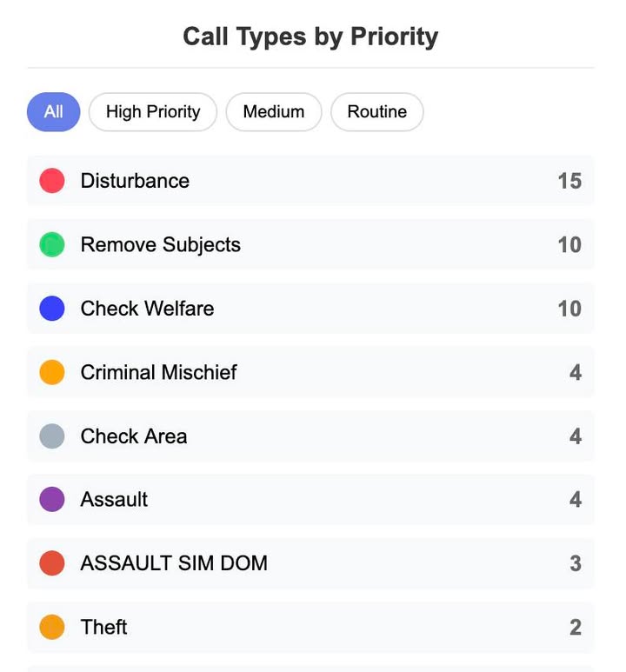Click the green Remove Subjects dot
The image size is (626, 672).
[52, 245]
